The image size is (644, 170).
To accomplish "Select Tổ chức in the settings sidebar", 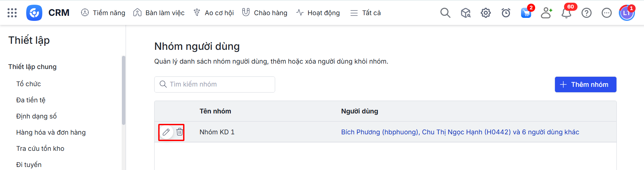I will pos(29,84).
